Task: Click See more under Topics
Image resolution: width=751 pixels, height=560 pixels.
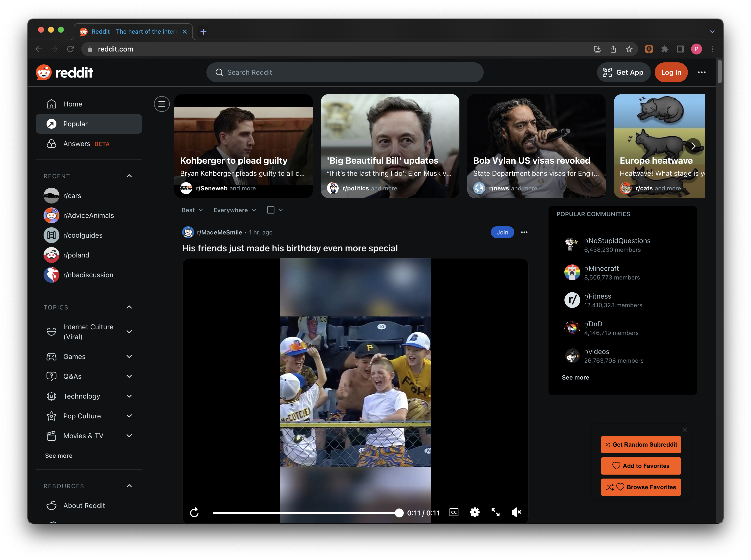Action: [x=59, y=456]
